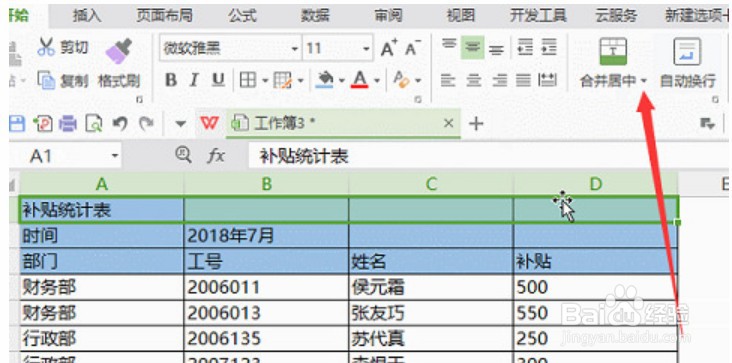Apply the red font color
This screenshot has width=732, height=363.
tap(359, 79)
